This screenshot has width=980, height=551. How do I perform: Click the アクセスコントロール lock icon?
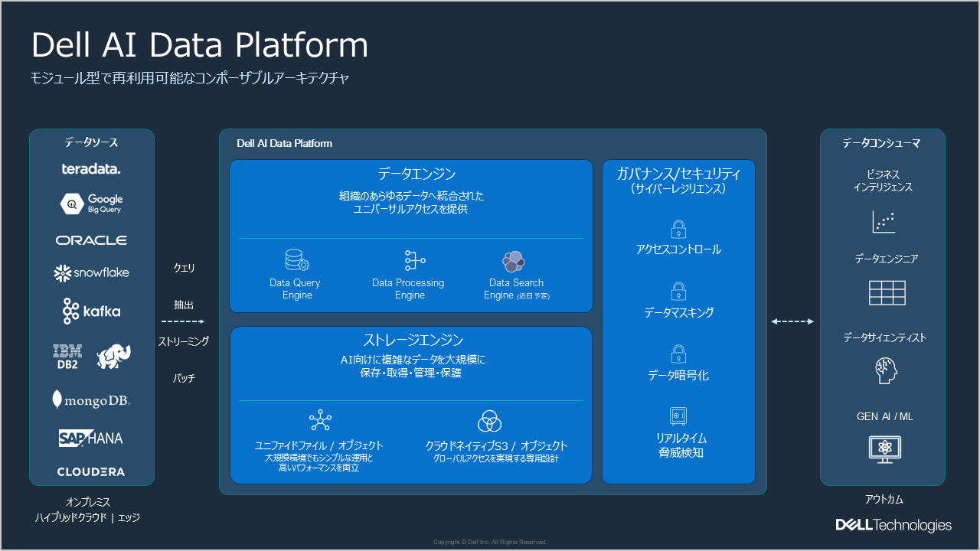point(678,228)
